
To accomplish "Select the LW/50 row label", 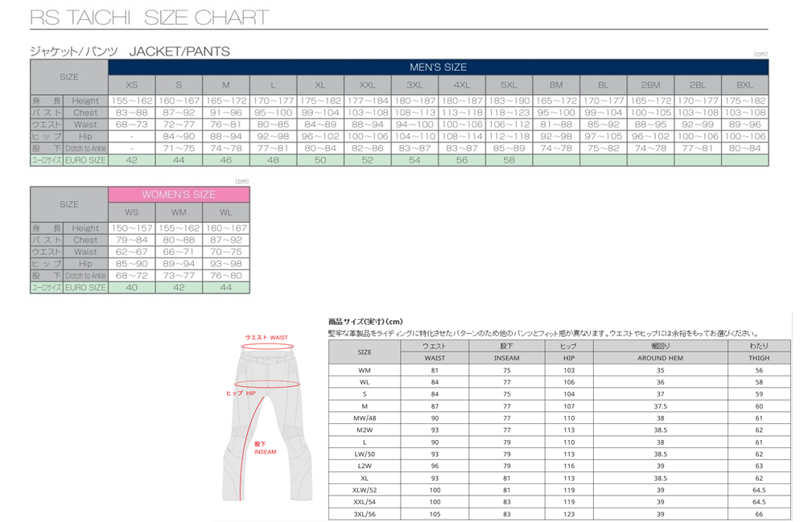I will click(x=365, y=454).
